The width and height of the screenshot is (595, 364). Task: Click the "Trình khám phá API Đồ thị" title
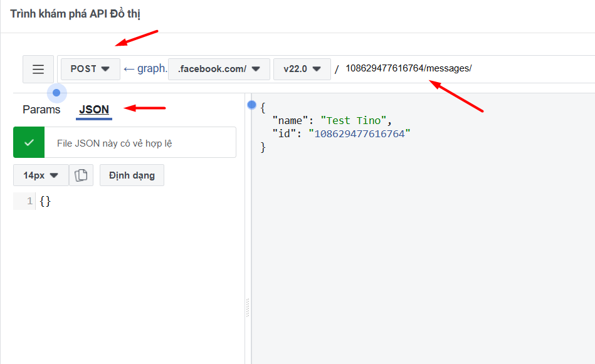[75, 14]
